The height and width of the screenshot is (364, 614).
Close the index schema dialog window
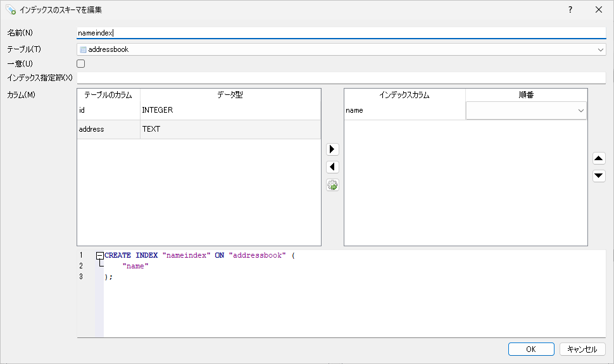(x=599, y=9)
